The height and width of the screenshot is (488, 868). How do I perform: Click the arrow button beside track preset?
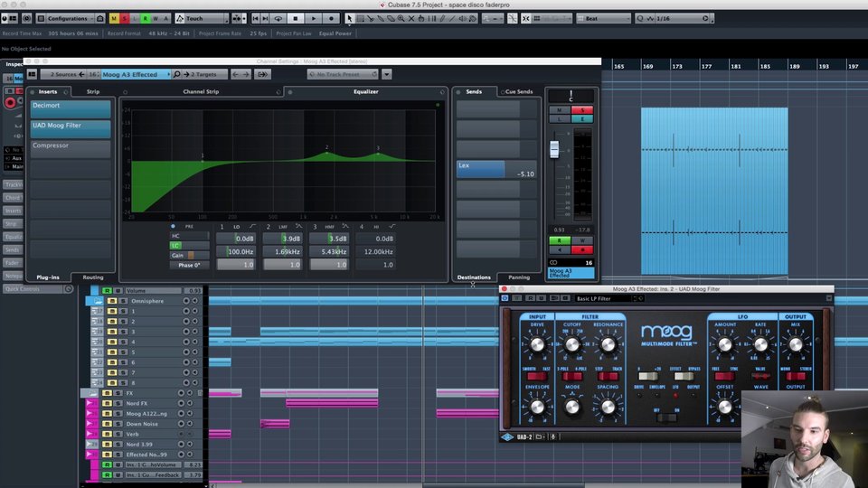point(386,74)
